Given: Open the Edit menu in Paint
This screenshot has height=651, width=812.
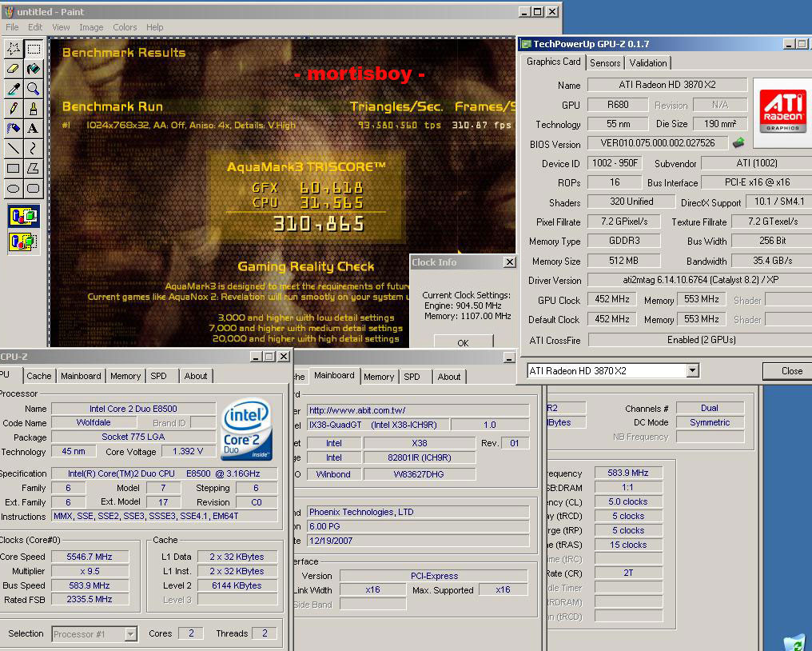Looking at the screenshot, I should click(x=35, y=27).
